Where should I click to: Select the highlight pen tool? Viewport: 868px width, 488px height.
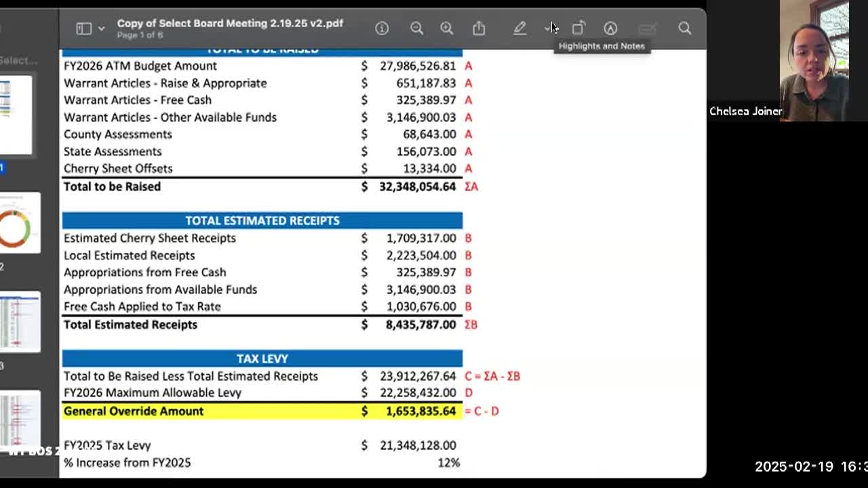click(519, 28)
